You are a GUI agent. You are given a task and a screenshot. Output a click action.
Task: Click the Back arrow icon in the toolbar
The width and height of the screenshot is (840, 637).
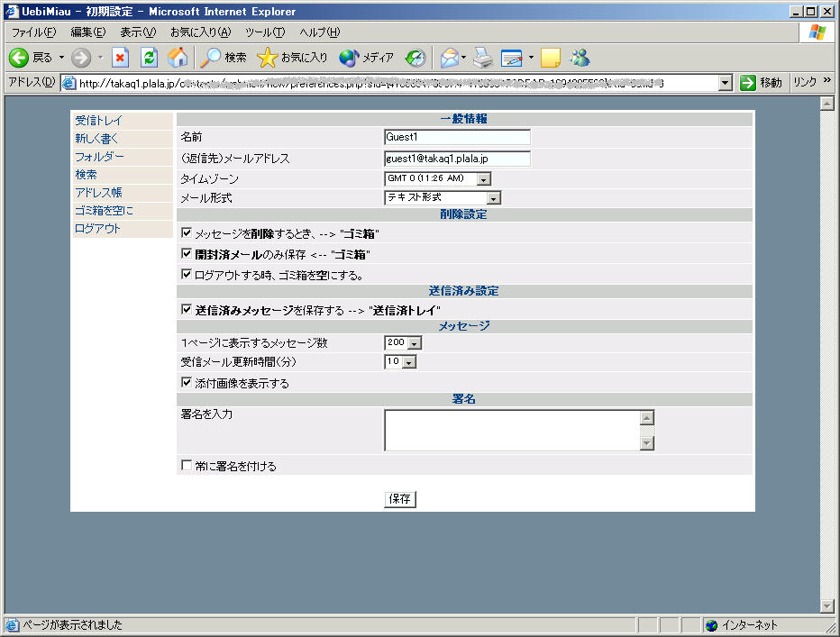coord(19,58)
